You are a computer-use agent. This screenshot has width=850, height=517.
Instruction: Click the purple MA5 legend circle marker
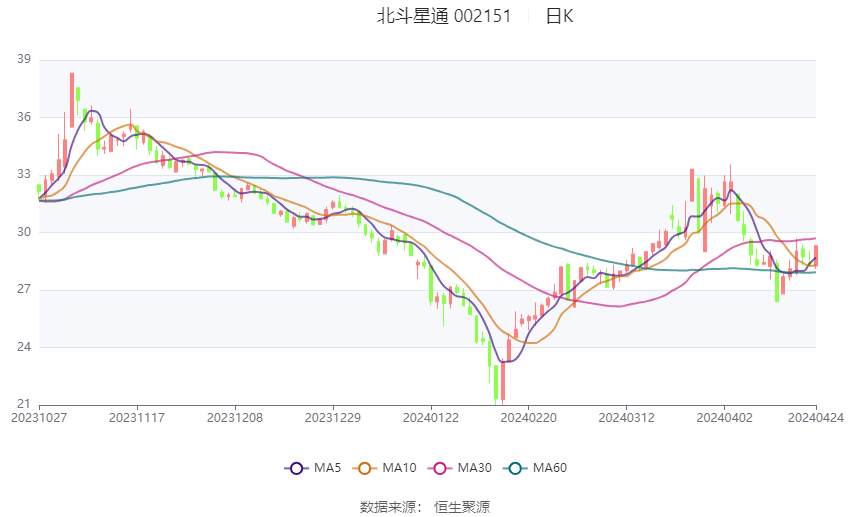click(x=295, y=467)
